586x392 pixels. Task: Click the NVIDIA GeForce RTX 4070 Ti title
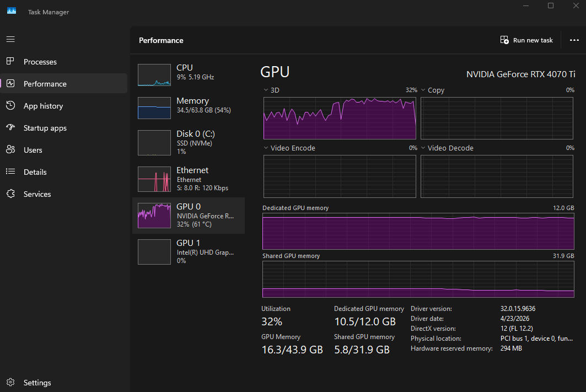[520, 74]
